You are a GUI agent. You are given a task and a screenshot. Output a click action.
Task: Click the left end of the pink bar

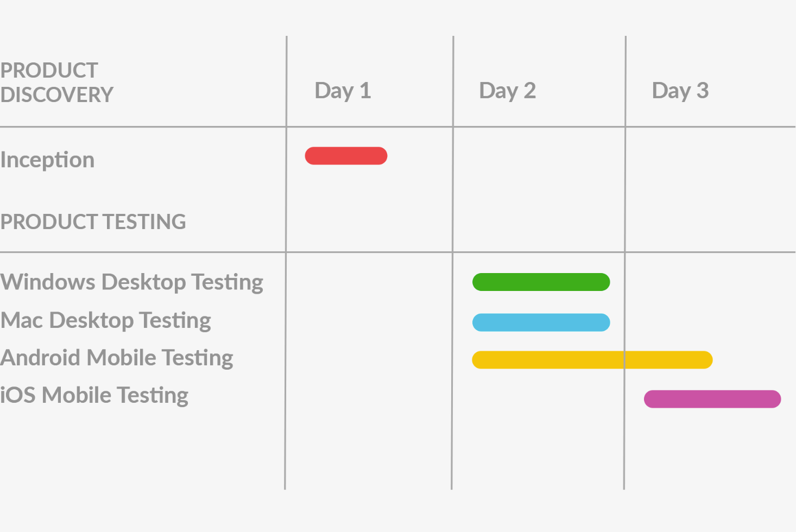coord(652,399)
